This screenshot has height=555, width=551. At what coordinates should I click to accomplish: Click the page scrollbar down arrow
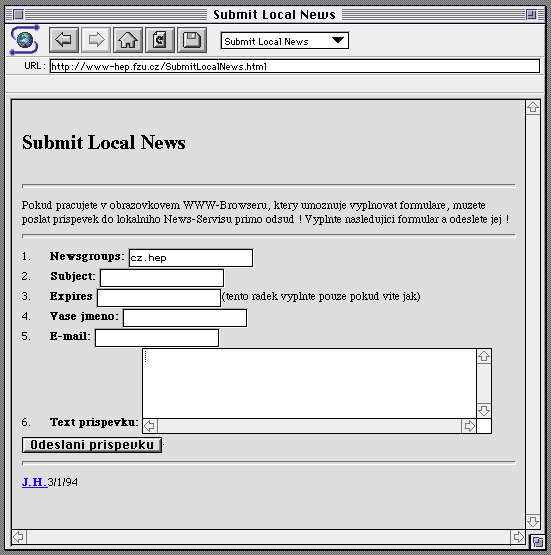point(533,521)
